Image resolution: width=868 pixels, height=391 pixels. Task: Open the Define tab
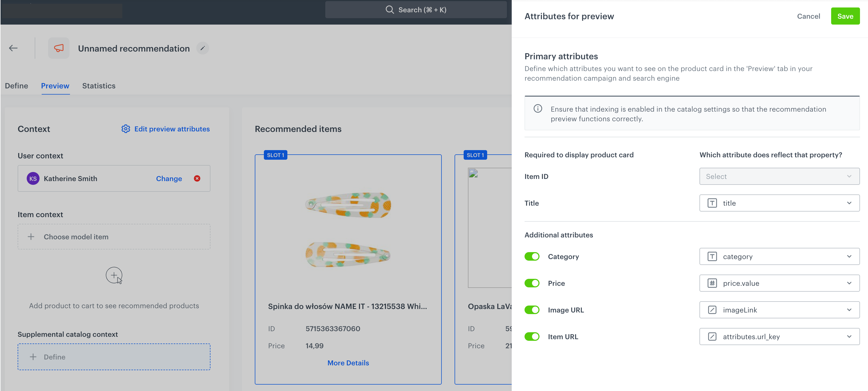(16, 86)
